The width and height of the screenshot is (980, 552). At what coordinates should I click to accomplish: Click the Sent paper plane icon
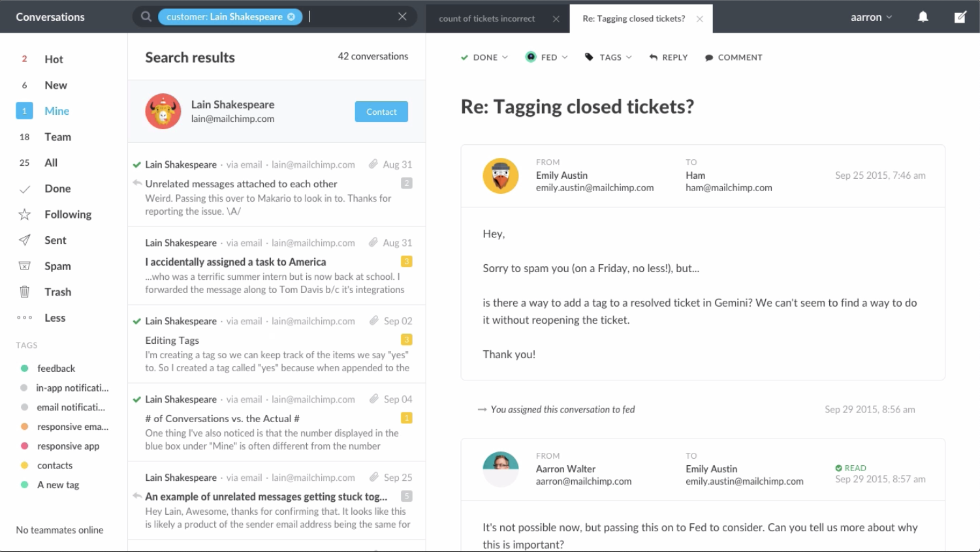pos(25,240)
